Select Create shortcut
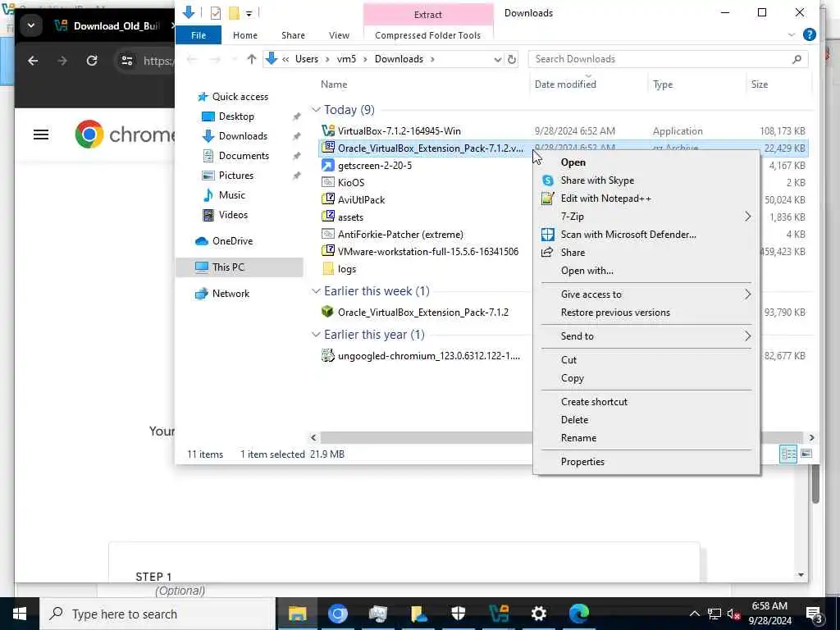Screen dimensions: 840x630 tap(594, 402)
